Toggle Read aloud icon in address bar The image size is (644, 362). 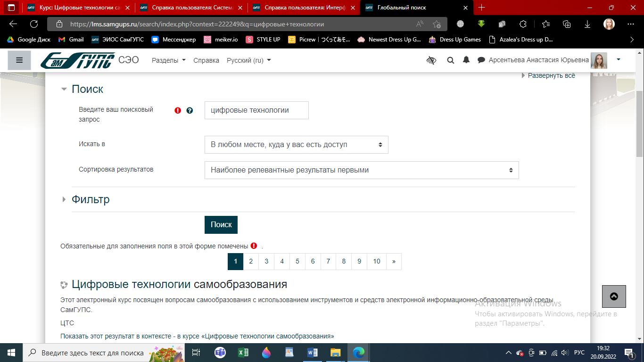420,24
